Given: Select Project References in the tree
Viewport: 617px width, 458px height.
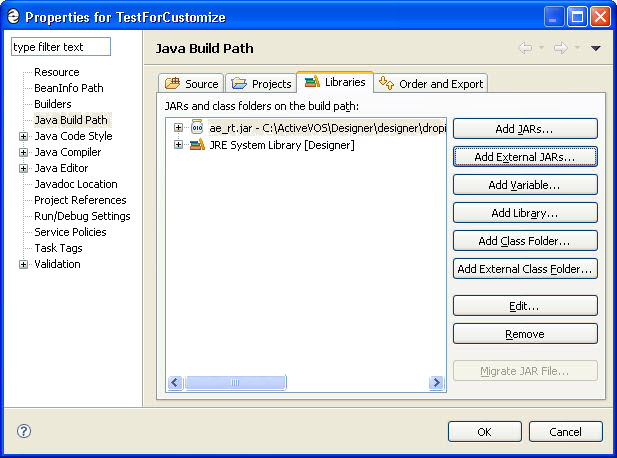Looking at the screenshot, I should [x=80, y=200].
